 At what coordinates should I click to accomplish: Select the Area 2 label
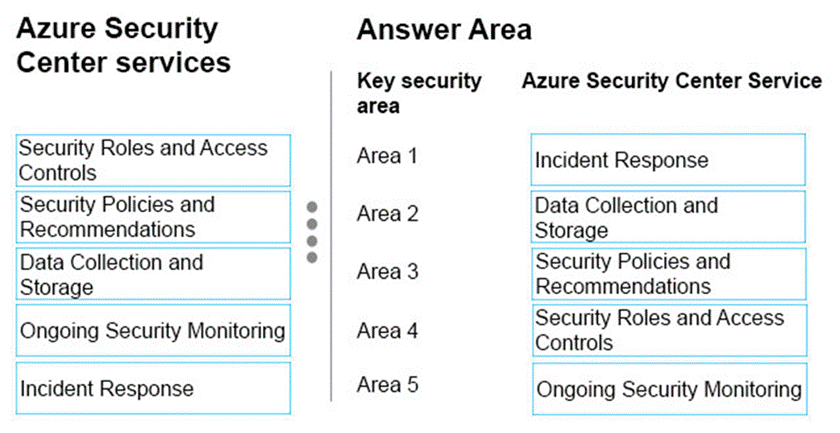pyautogui.click(x=387, y=213)
